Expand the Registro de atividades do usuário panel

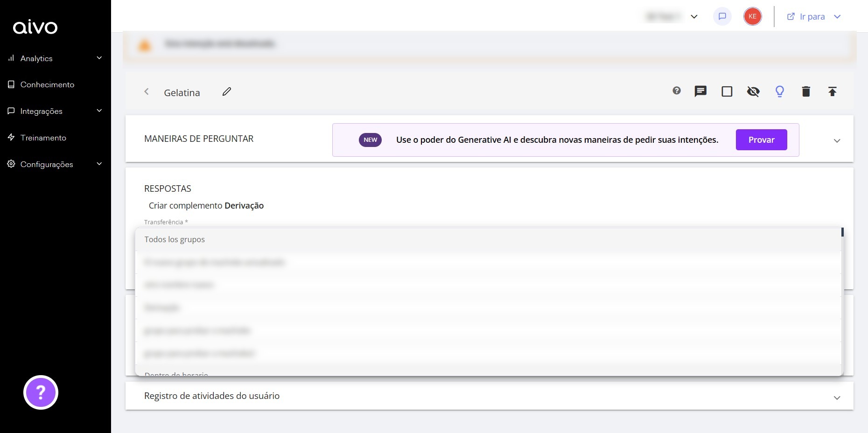tap(837, 398)
